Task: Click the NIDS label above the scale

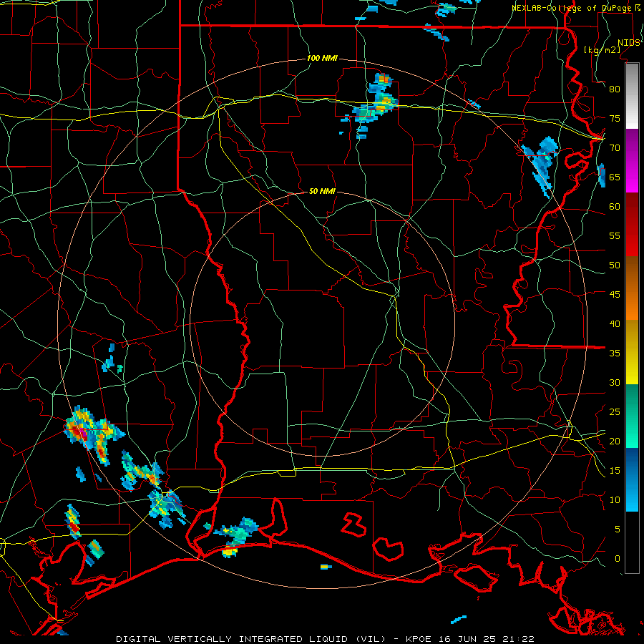Action: 628,43
